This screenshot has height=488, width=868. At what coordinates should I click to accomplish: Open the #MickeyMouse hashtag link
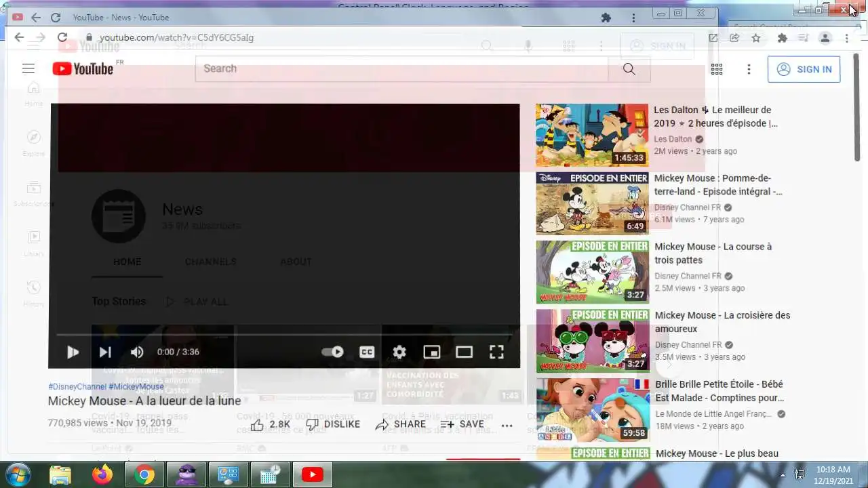[x=136, y=386]
